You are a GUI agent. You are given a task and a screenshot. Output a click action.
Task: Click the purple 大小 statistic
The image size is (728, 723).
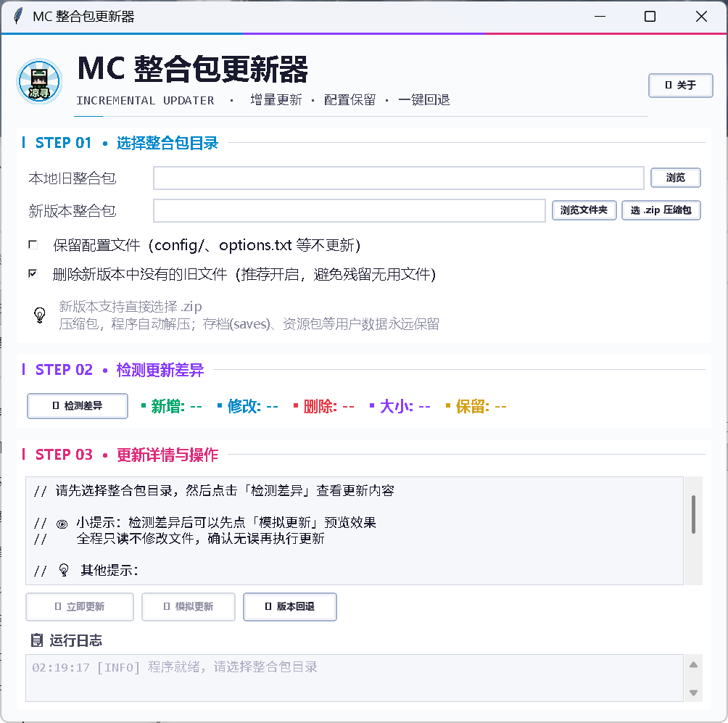(x=400, y=406)
